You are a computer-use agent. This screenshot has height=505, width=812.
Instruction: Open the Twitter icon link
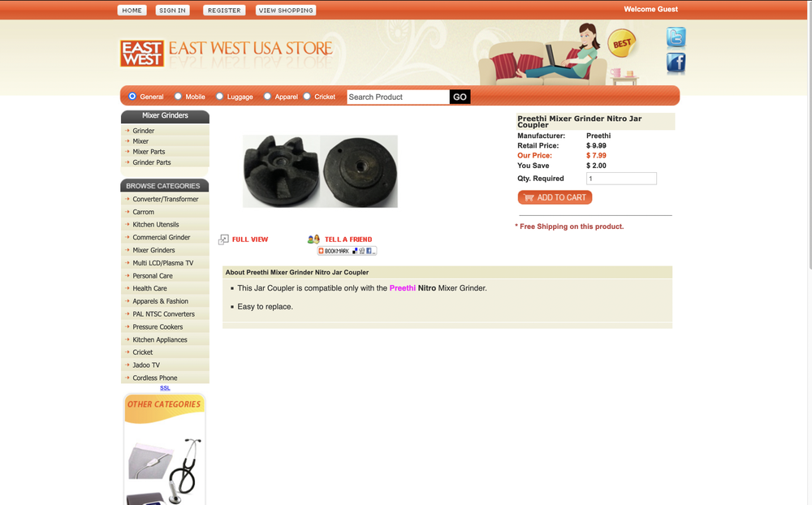point(676,37)
